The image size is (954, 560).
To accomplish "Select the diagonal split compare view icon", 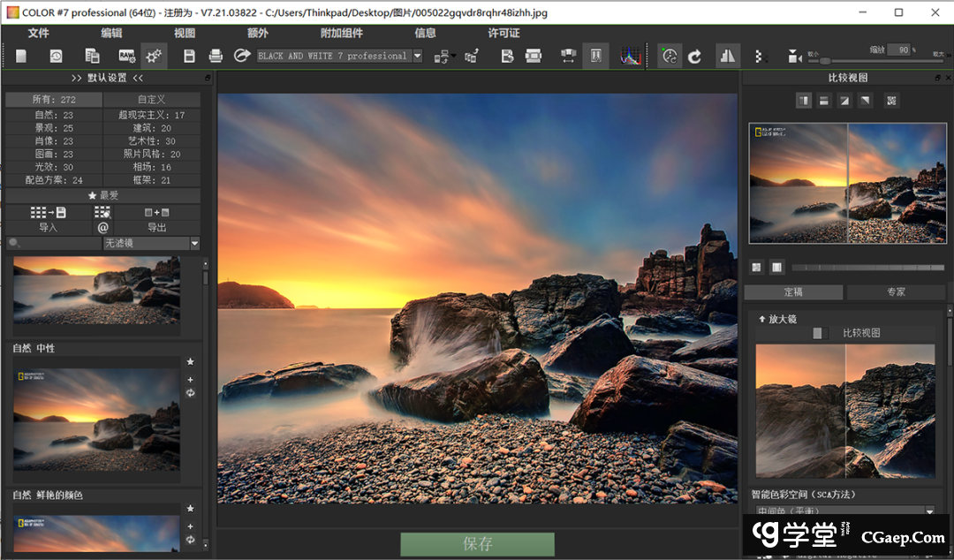I will click(x=844, y=101).
